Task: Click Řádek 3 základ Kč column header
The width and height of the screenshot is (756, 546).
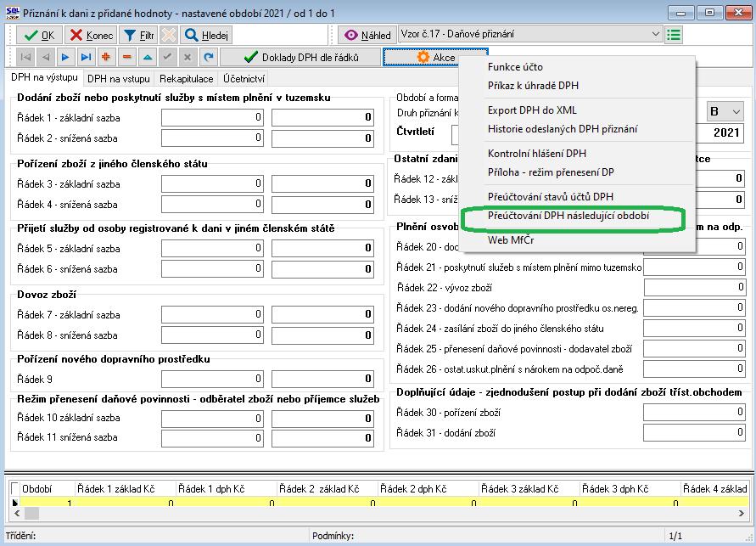Action: coord(529,488)
